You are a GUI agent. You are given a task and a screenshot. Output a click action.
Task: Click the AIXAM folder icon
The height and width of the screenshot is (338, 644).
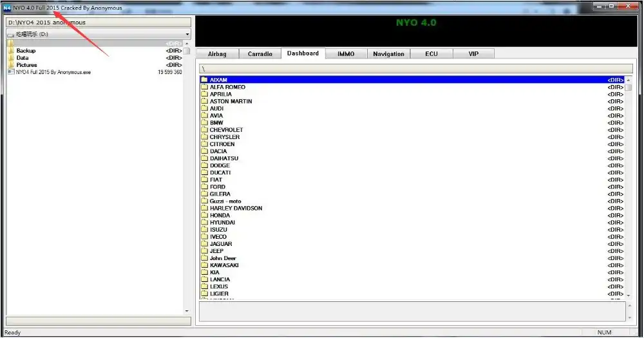[205, 80]
